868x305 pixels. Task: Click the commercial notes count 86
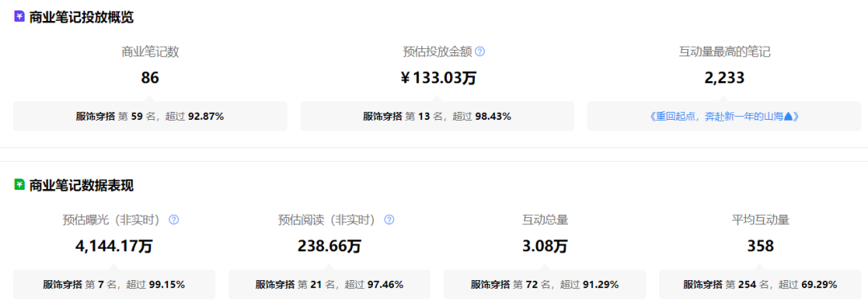point(150,77)
